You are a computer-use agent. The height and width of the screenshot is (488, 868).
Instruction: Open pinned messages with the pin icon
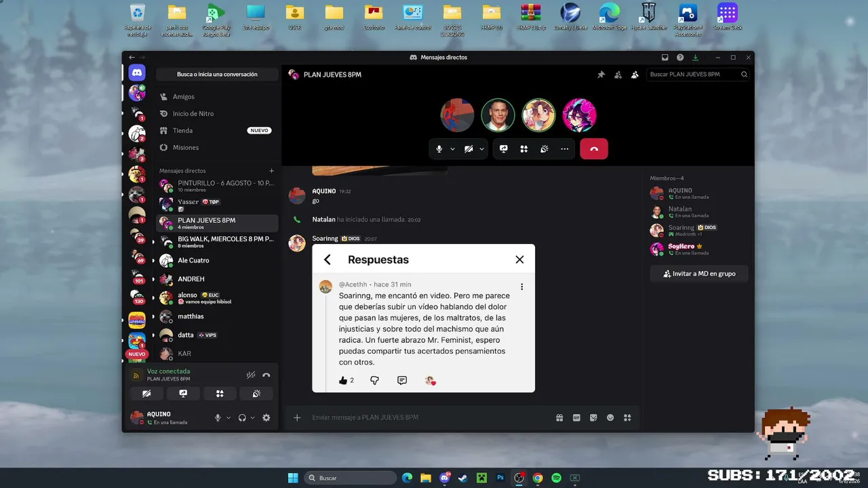pyautogui.click(x=601, y=75)
